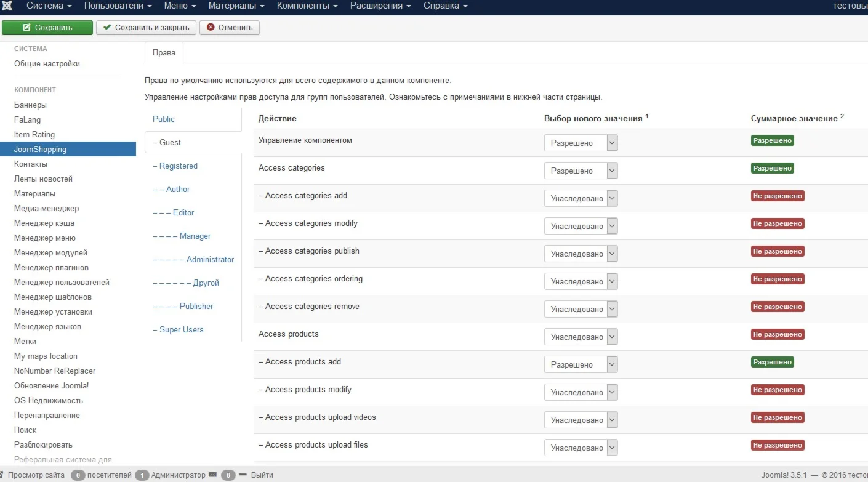Click the green Сохранить button
This screenshot has height=482, width=868.
(47, 28)
